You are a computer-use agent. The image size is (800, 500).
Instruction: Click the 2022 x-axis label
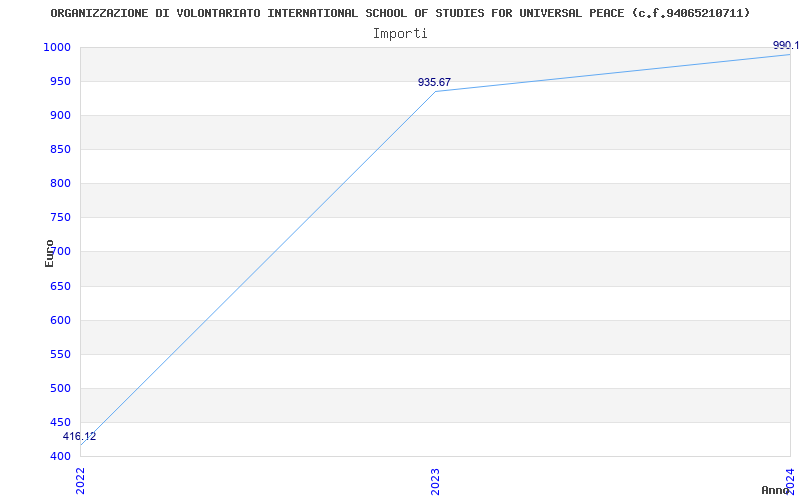81,481
